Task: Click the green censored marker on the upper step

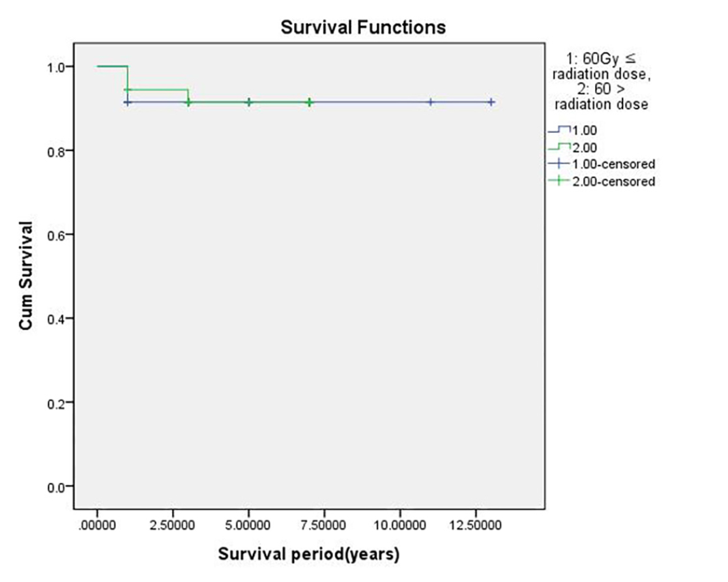Action: pyautogui.click(x=128, y=89)
